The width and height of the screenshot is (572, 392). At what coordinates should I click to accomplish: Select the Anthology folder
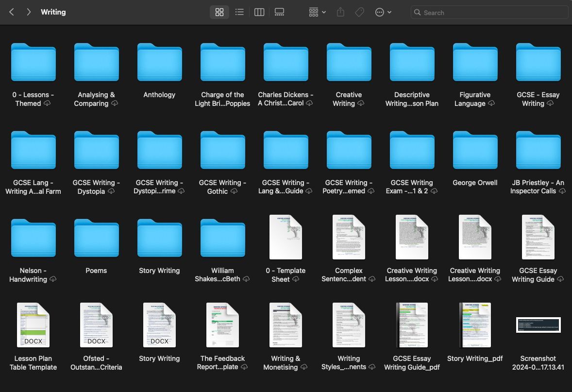click(x=159, y=62)
